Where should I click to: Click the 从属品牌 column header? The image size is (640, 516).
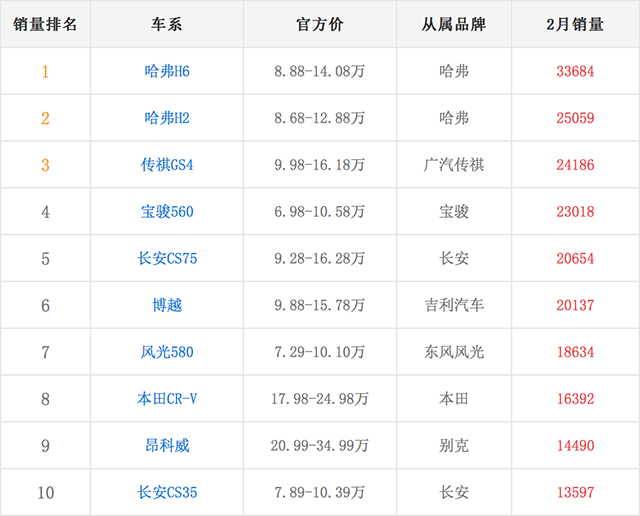(x=454, y=25)
